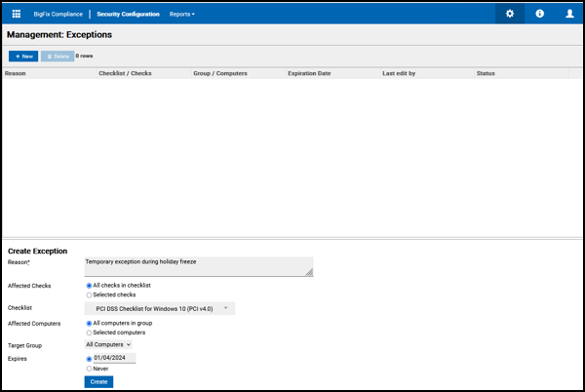Open the PCI DSS Checklist dropdown
Image resolution: width=585 pixels, height=392 pixels.
[x=160, y=308]
